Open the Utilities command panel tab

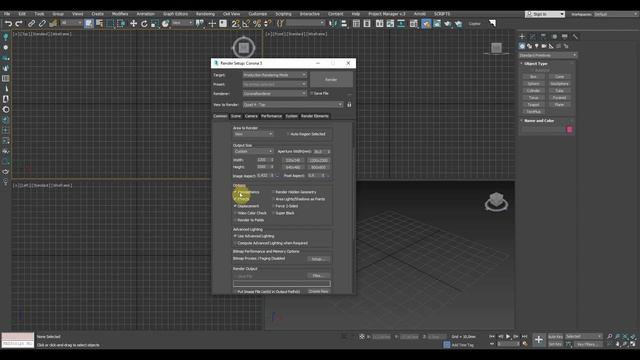coord(575,36)
